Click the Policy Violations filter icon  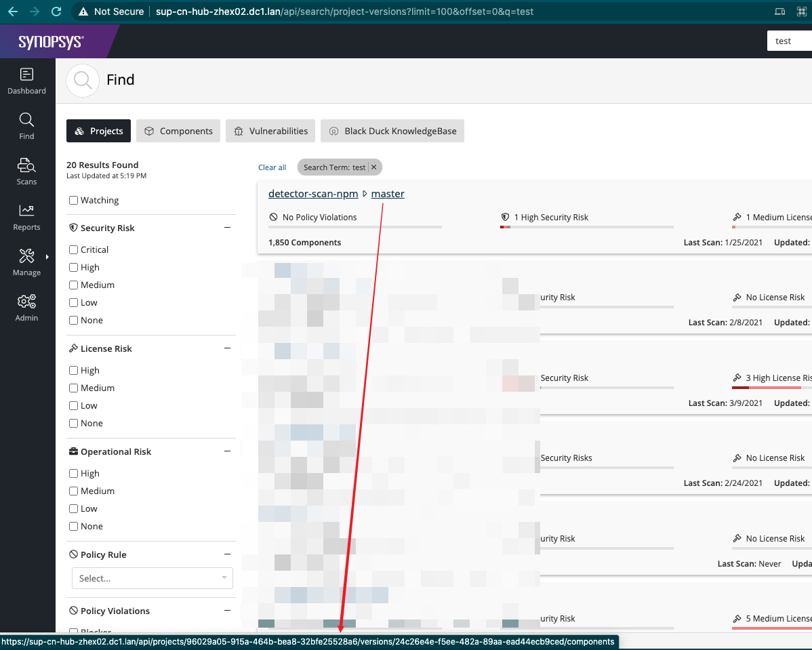[73, 611]
